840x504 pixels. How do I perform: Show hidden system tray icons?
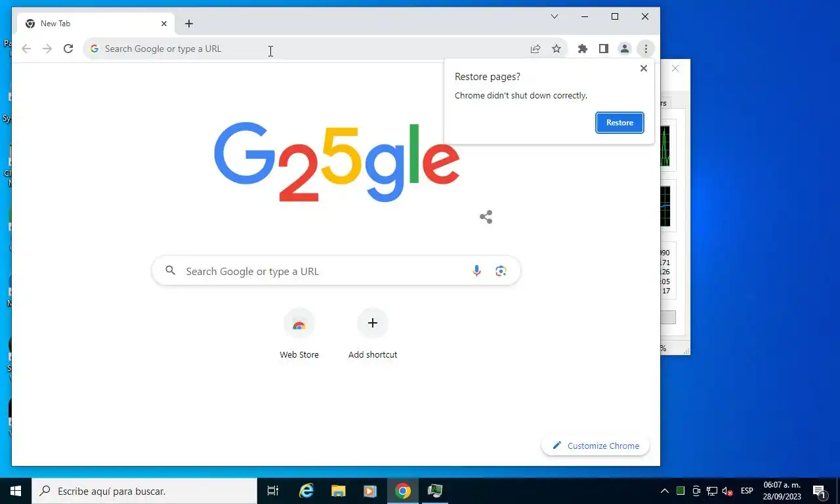[x=665, y=491]
